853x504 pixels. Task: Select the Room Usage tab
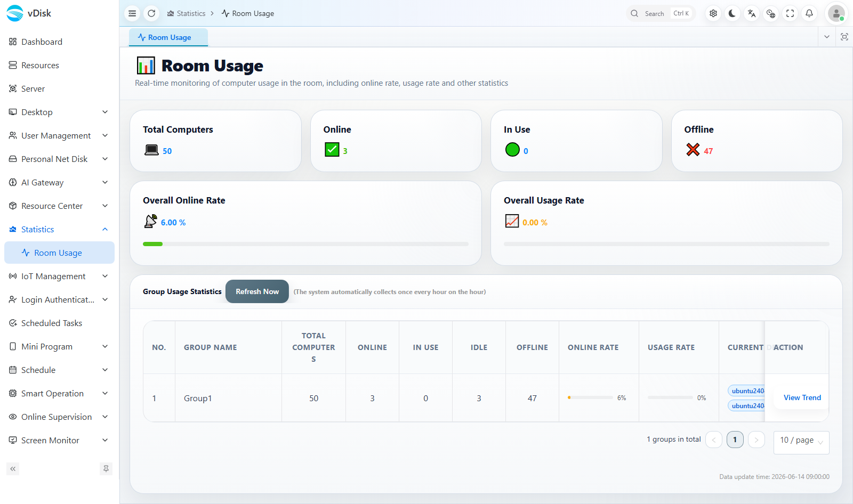(168, 37)
